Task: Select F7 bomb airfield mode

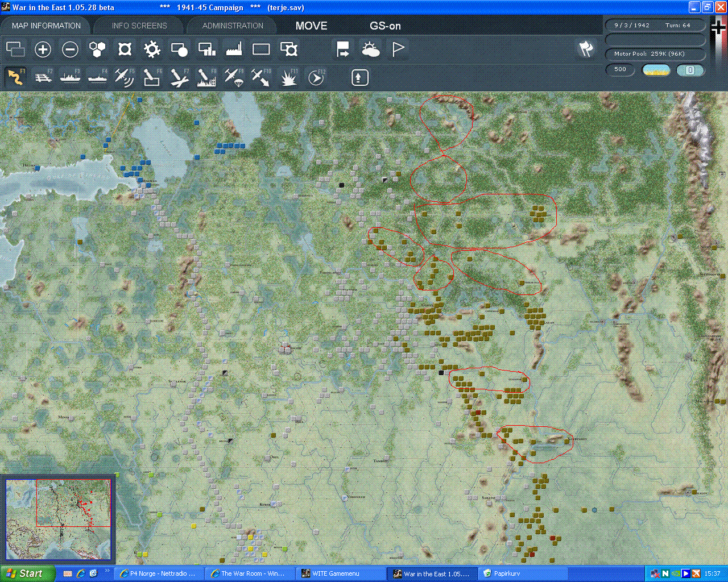Action: click(x=179, y=77)
